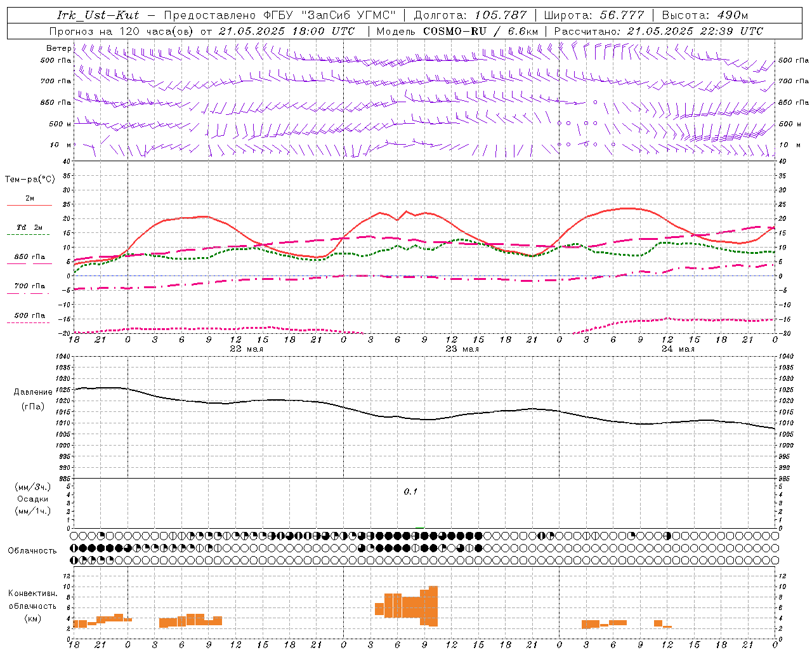Click the "500 гПа" temperature legend label
This screenshot has width=812, height=650.
pos(30,315)
